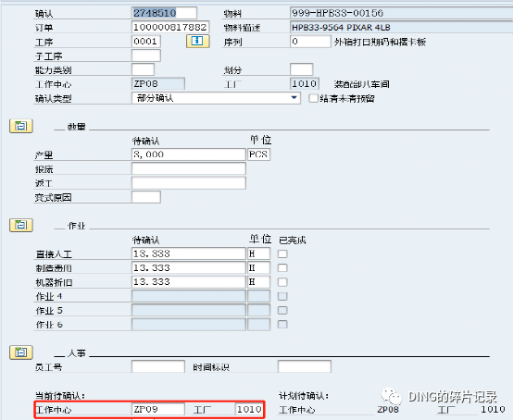The width and height of the screenshot is (513, 420).
Task: Click the 制造费用 value field 13.333
Action: 189,267
